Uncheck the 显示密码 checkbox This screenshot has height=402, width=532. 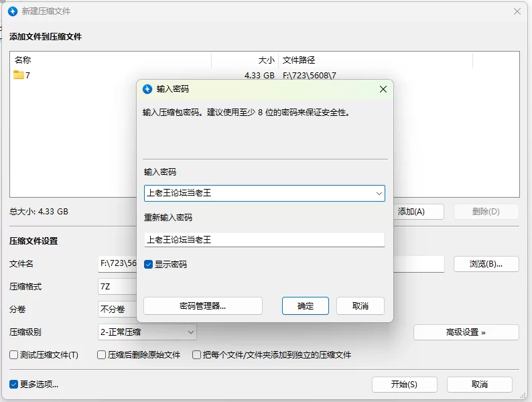coord(148,264)
